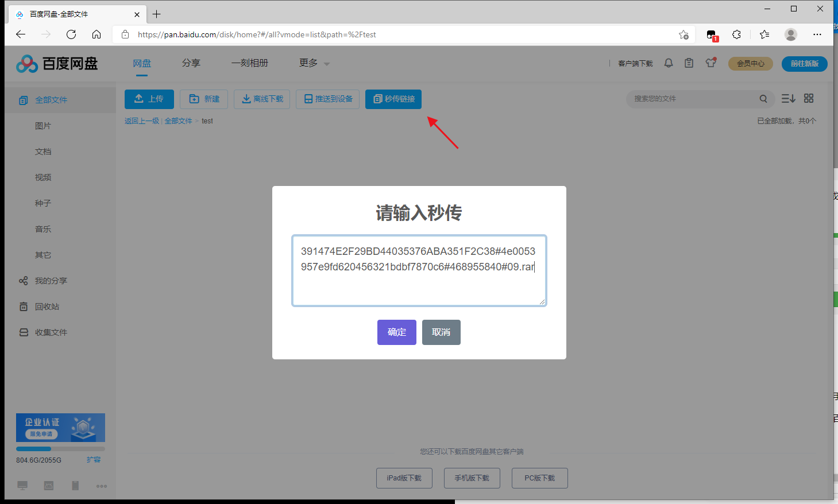Viewport: 838px width, 504px height.
Task: Open the clipboard task list icon
Action: click(689, 63)
